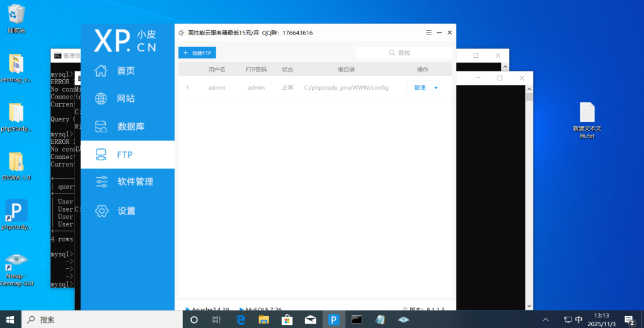Open the 回收站 recycle bin desktop icon
This screenshot has width=644, height=328.
click(16, 17)
